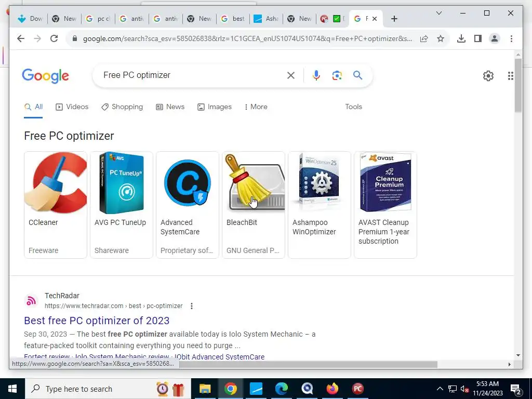This screenshot has width=532, height=399.
Task: Switch to the 'pc cl' Google tab
Action: coord(98,19)
